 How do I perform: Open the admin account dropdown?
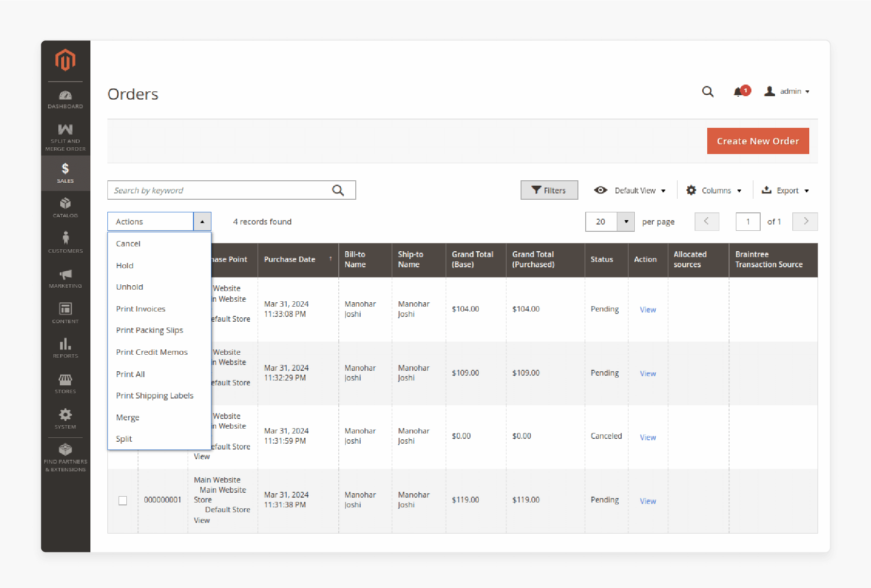786,91
